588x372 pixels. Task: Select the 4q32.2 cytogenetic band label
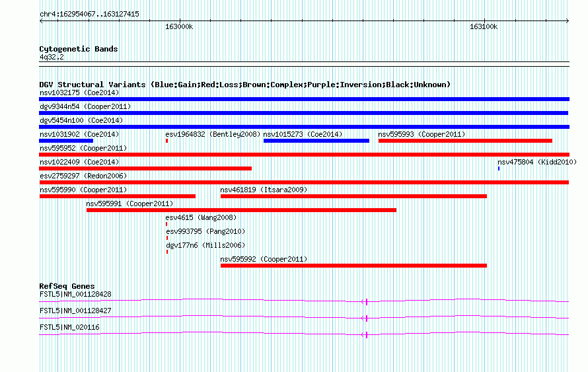pos(52,57)
